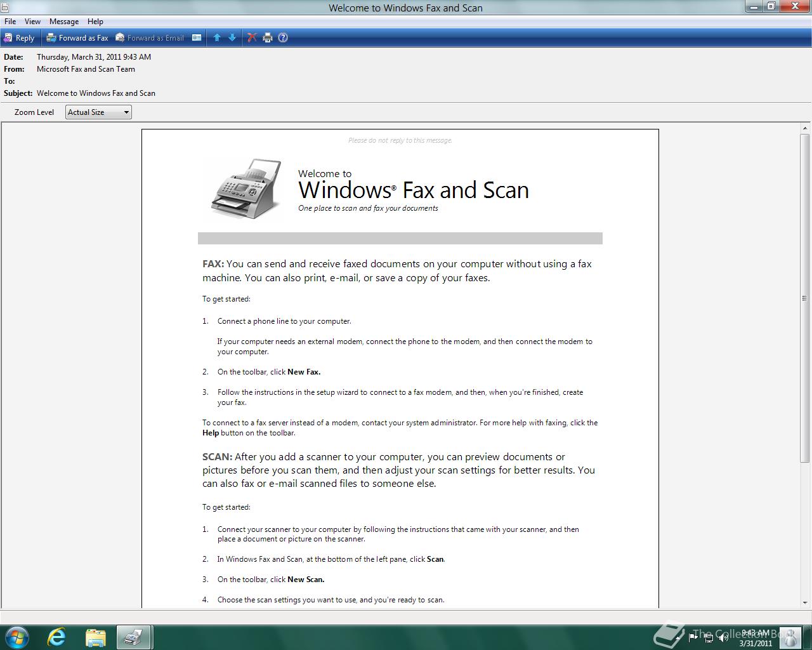
Task: Open the Windows Start orb
Action: coord(17,637)
